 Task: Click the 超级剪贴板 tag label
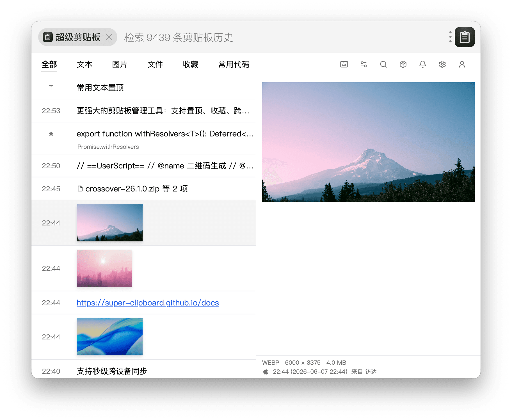[78, 37]
